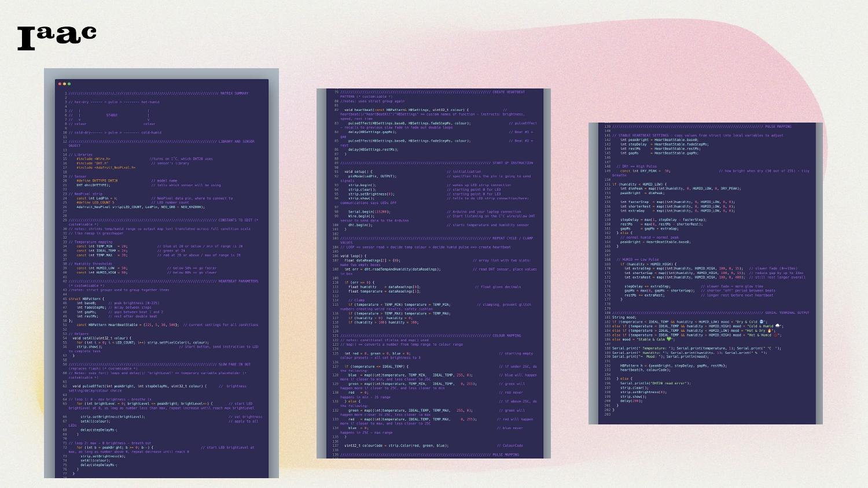Click the '// HUMID == Low Pulse' comment

[x=638, y=260]
